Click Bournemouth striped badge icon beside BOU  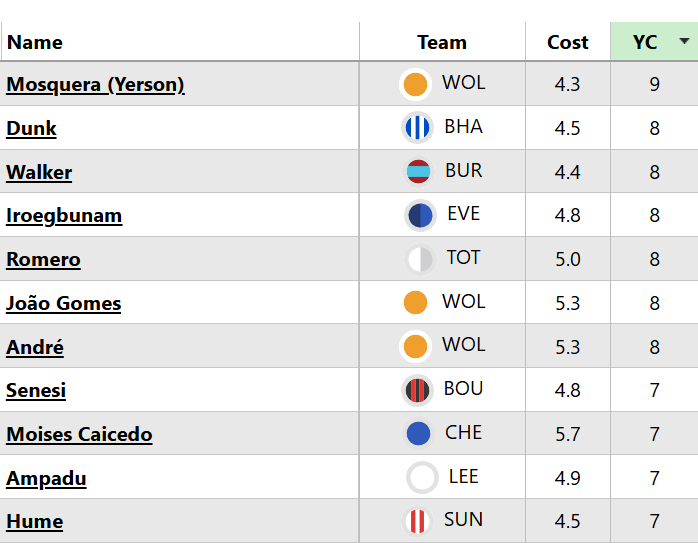pos(417,390)
